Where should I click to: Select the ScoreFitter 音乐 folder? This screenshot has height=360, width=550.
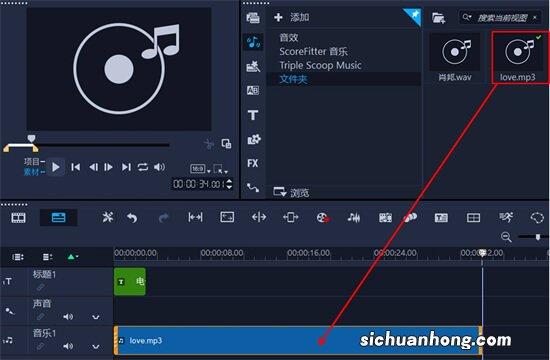313,52
